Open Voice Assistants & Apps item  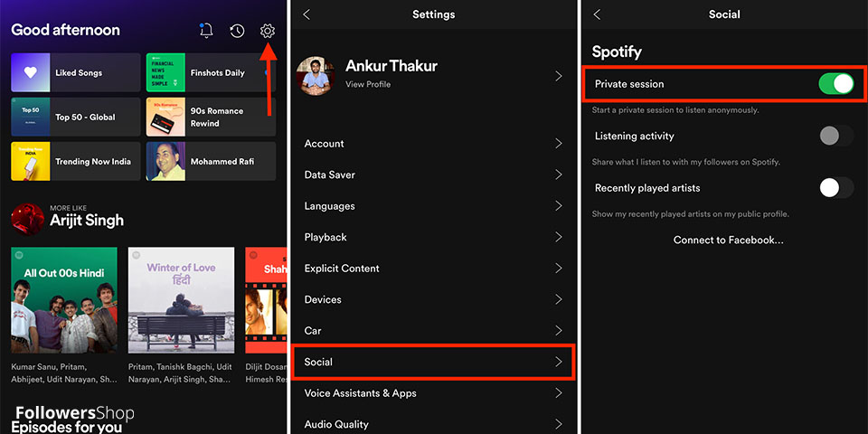[x=433, y=393]
